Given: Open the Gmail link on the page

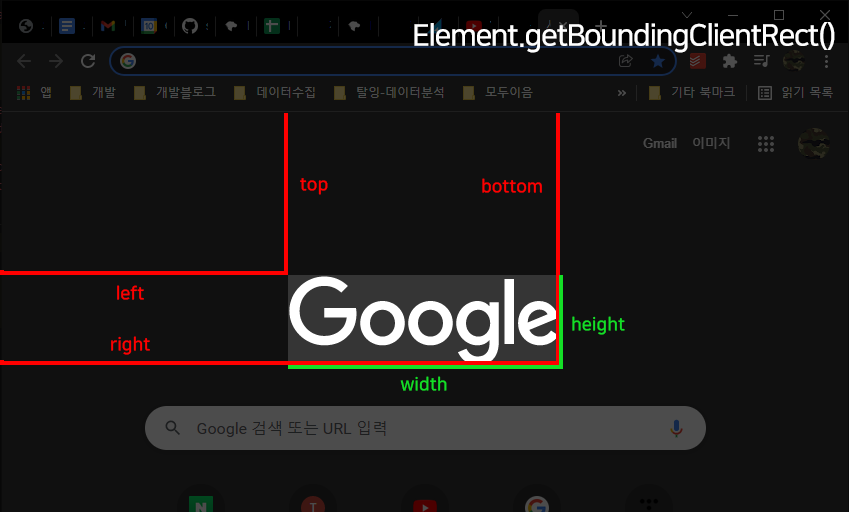Looking at the screenshot, I should click(x=660, y=143).
